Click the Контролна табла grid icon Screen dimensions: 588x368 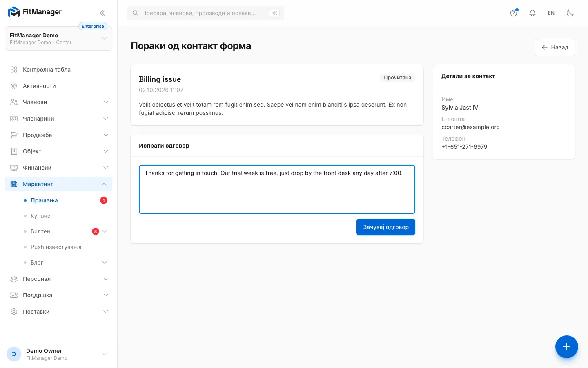pyautogui.click(x=14, y=70)
